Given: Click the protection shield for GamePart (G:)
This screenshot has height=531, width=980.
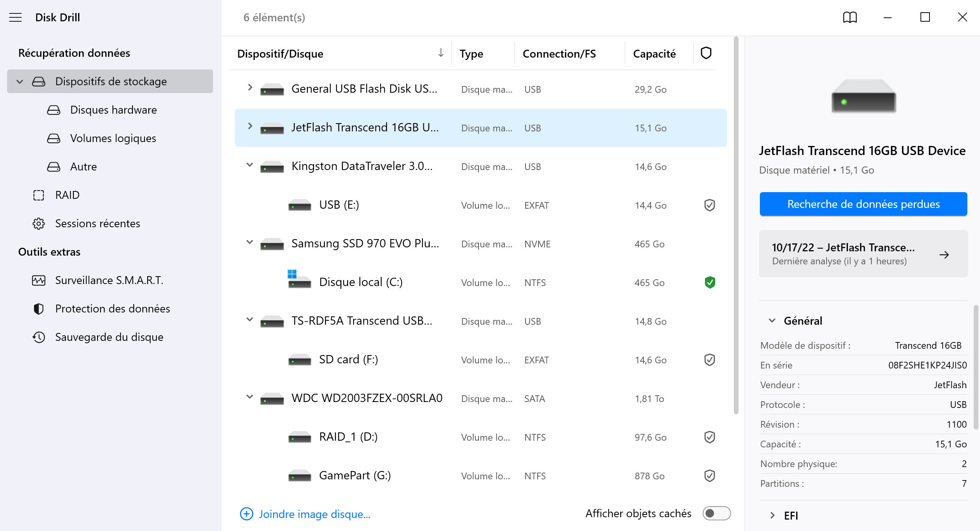Looking at the screenshot, I should point(709,476).
